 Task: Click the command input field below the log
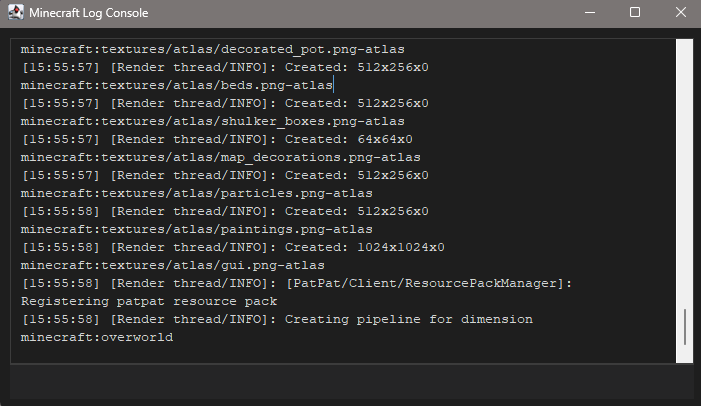[x=351, y=381]
